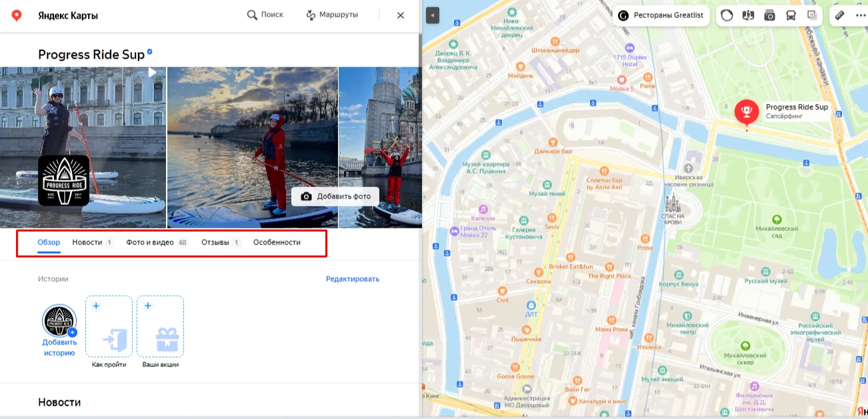Click the Civil cafe marker
This screenshot has height=419, width=868.
coord(502,290)
